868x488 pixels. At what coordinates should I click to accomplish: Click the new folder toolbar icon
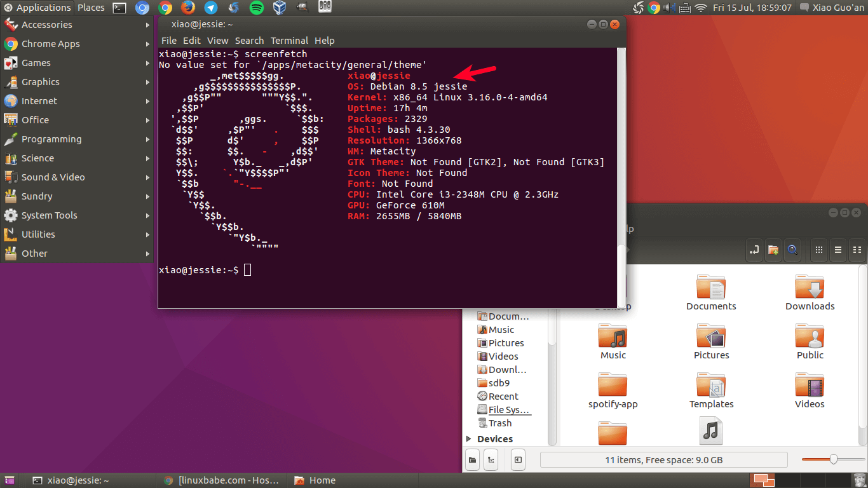click(x=773, y=250)
